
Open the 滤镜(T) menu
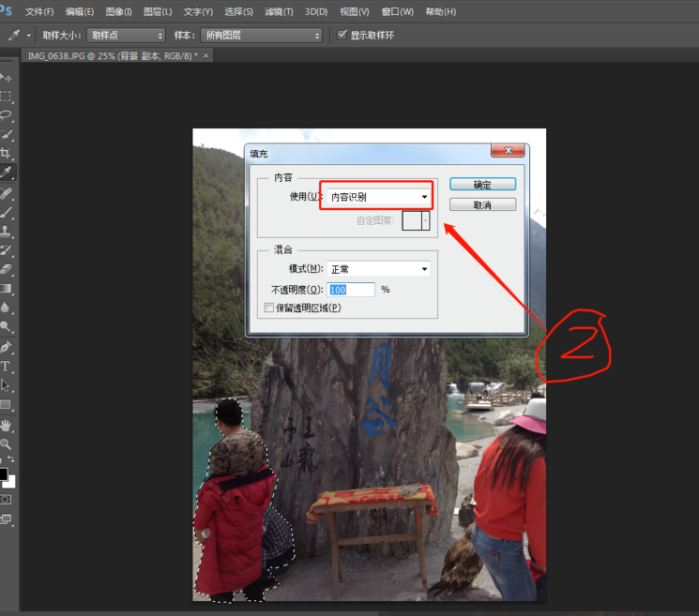[x=279, y=11]
